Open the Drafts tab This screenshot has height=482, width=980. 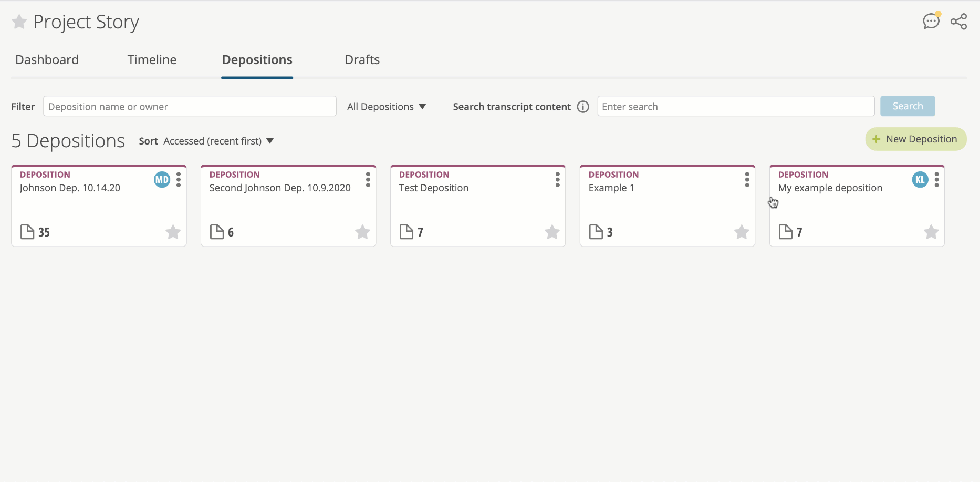tap(362, 60)
